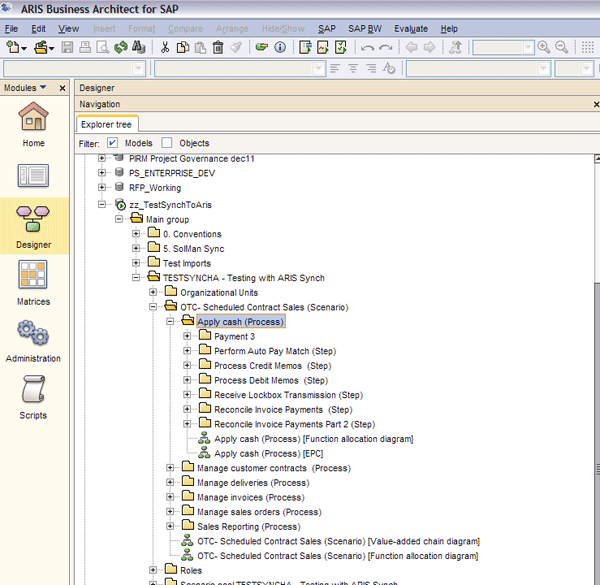Expand the Manage invoices (Process) node
Screen dimensions: 600x585
point(170,497)
